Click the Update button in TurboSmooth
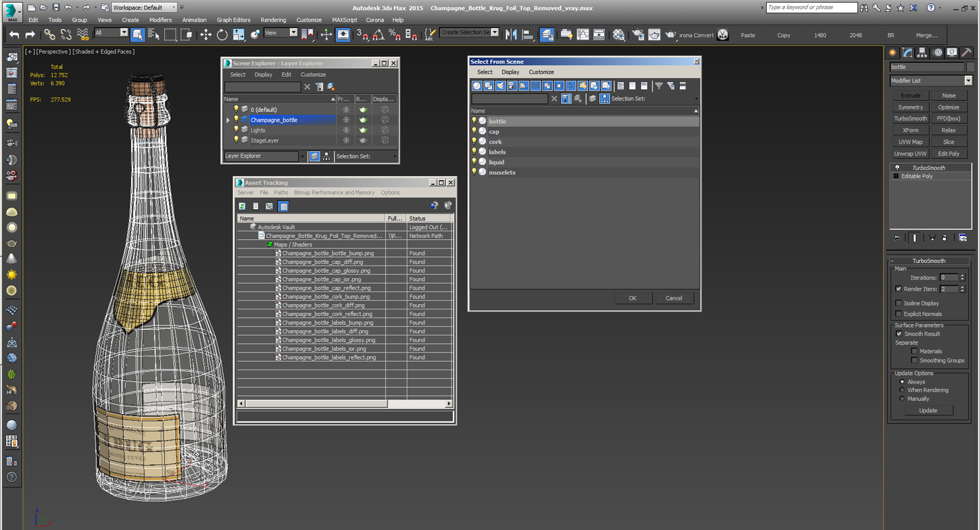The height and width of the screenshot is (530, 980). 928,411
